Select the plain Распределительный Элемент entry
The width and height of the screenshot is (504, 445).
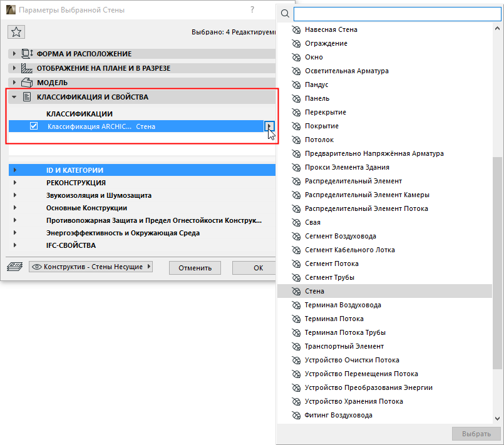pos(385,182)
